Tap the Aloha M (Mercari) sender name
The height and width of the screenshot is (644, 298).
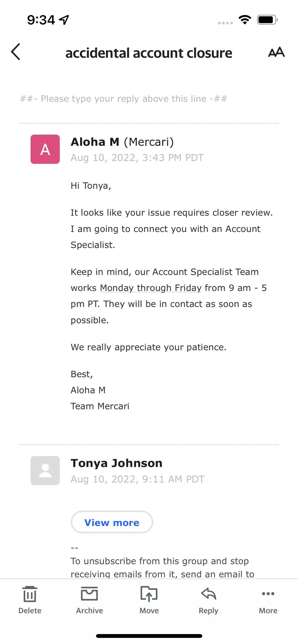[122, 142]
